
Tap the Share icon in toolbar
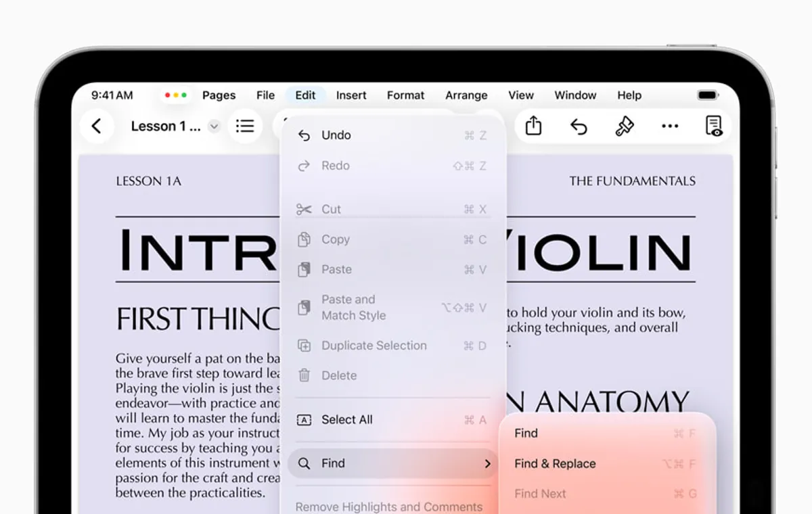click(x=533, y=126)
